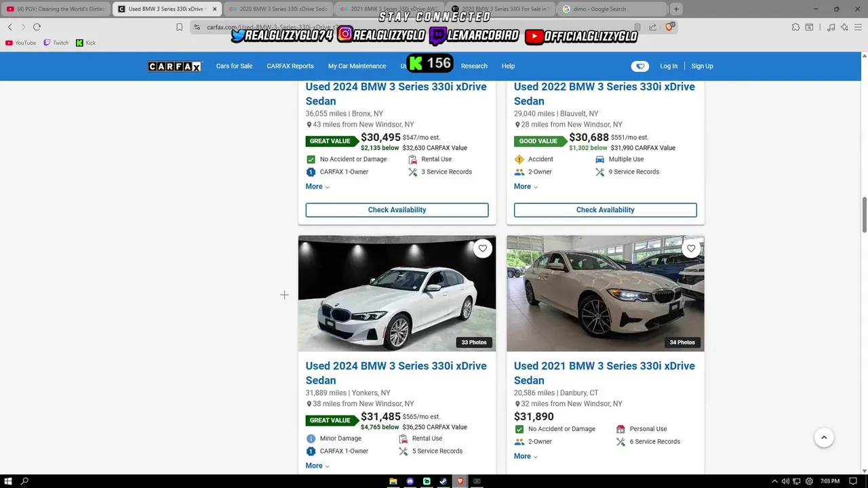Click the Sign Up link
The image size is (868, 488).
[702, 66]
